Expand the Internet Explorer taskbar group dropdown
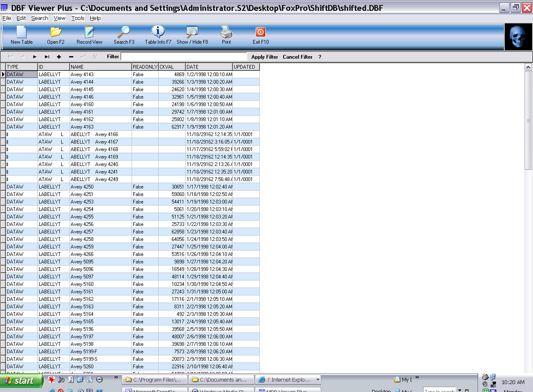This screenshot has width=533, height=392. (x=318, y=380)
